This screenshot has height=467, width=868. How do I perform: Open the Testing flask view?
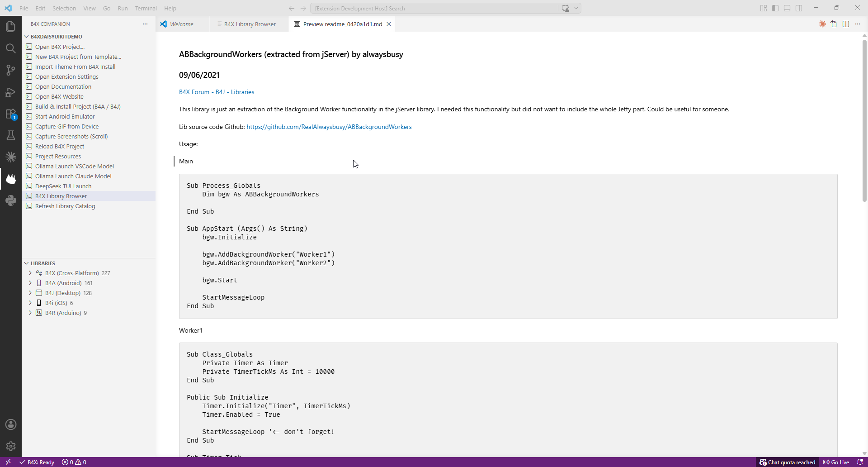pyautogui.click(x=11, y=135)
